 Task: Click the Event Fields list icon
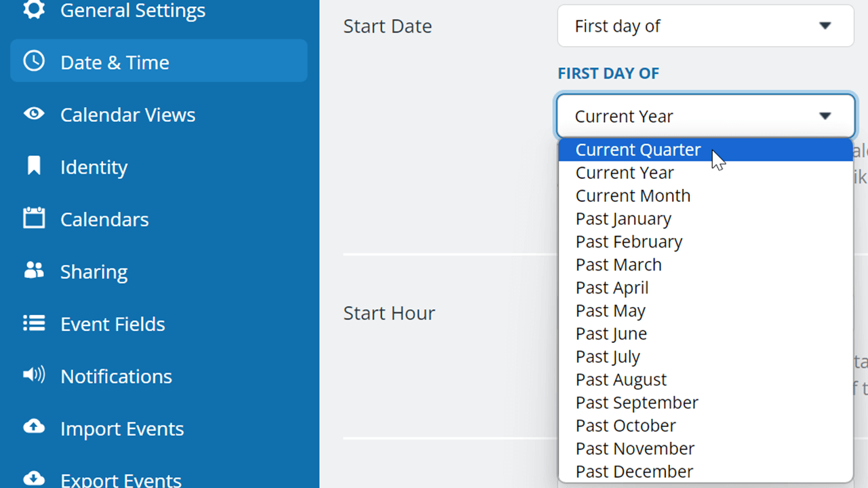point(34,323)
